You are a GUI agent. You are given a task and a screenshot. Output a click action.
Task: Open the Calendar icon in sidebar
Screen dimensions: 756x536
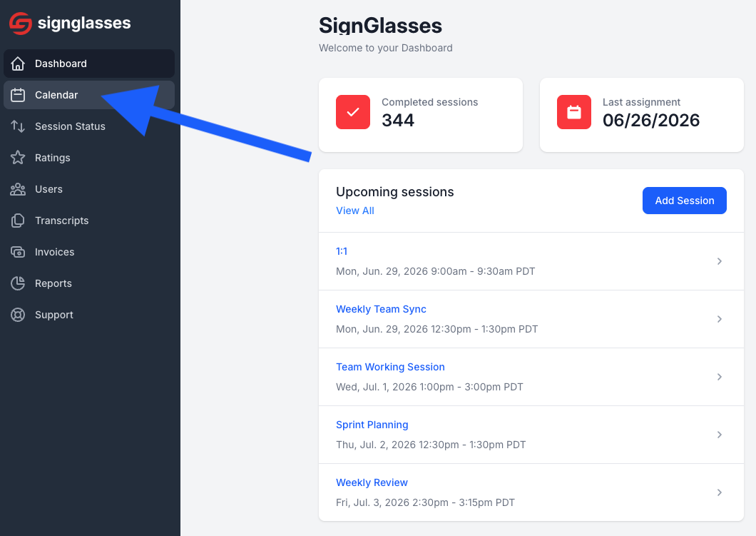pyautogui.click(x=18, y=95)
